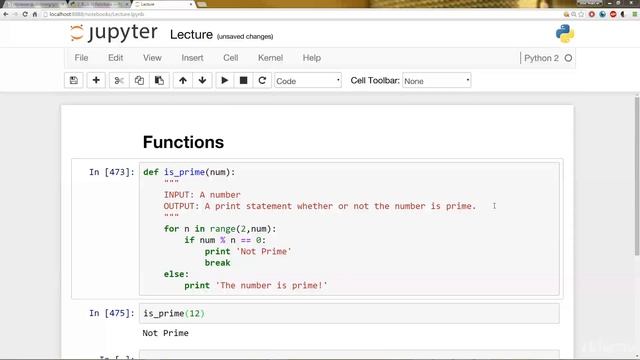Open the Insert menu
Screen dimensions: 640x360
click(192, 58)
